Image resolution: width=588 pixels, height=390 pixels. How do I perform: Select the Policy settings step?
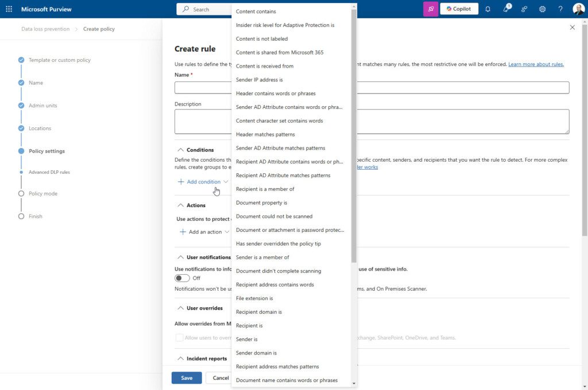pos(47,151)
